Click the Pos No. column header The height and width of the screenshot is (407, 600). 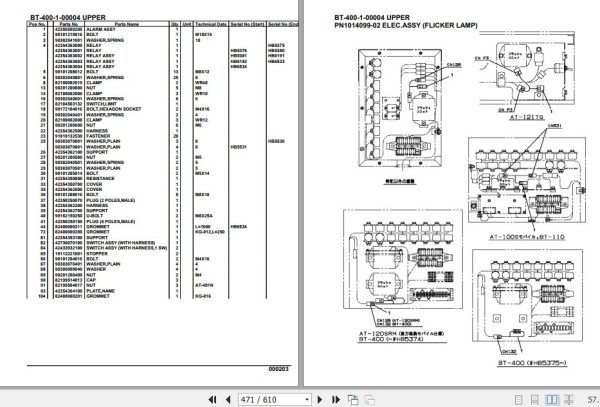coord(37,24)
